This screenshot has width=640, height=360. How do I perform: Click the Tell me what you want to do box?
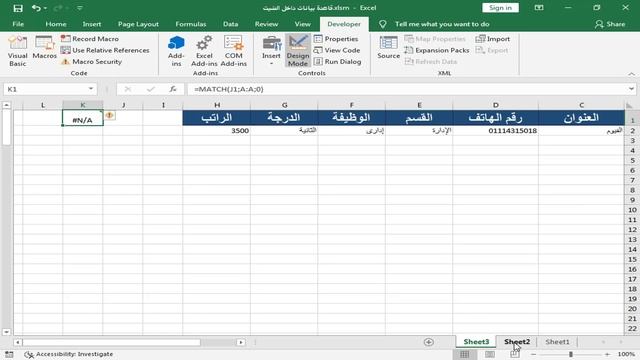point(442,24)
